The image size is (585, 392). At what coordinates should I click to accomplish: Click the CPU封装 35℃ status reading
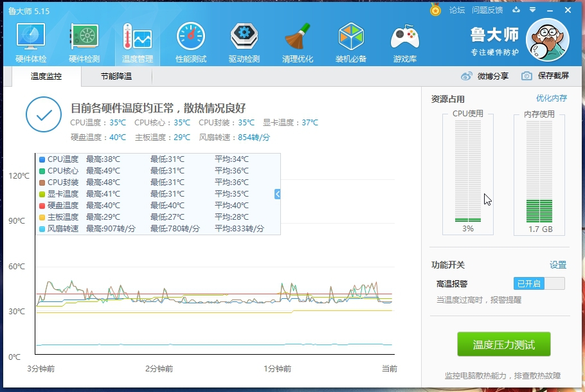(x=226, y=123)
